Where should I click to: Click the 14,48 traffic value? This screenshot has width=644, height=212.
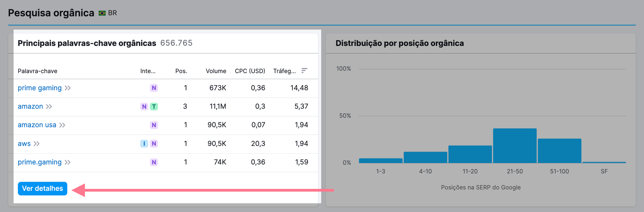pos(299,88)
